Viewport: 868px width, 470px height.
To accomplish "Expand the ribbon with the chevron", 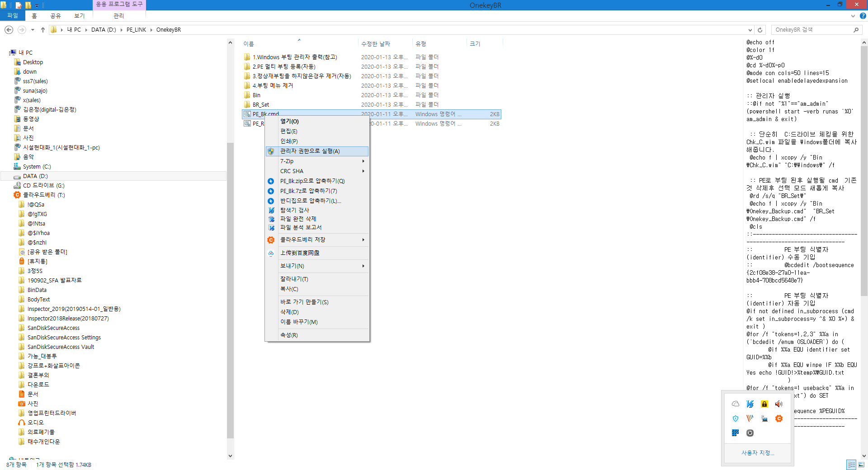I will click(x=853, y=16).
